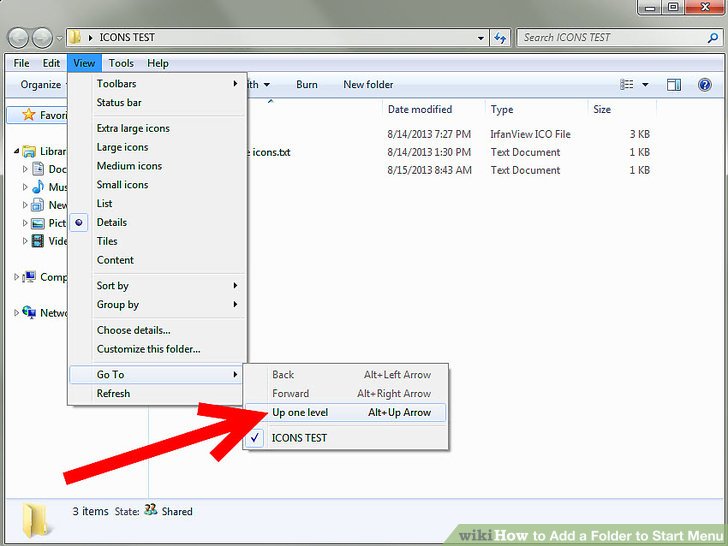Close the open View menu

pos(84,63)
